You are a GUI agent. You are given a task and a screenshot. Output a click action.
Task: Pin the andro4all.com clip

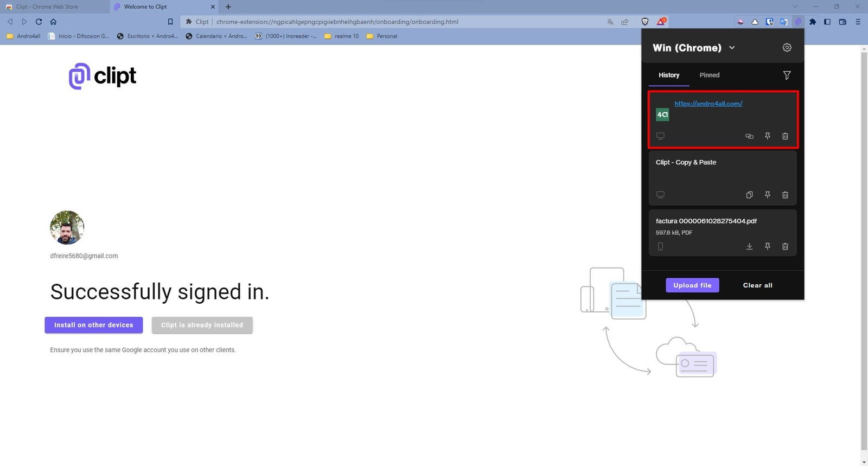click(x=767, y=136)
